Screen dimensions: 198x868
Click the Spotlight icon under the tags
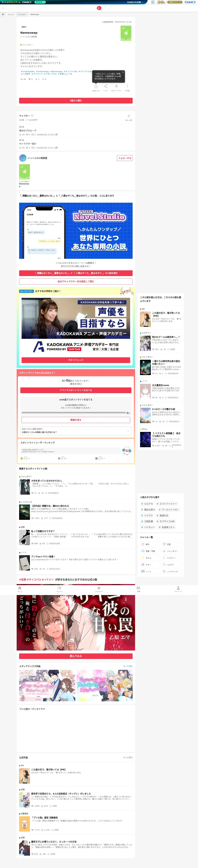click(116, 87)
